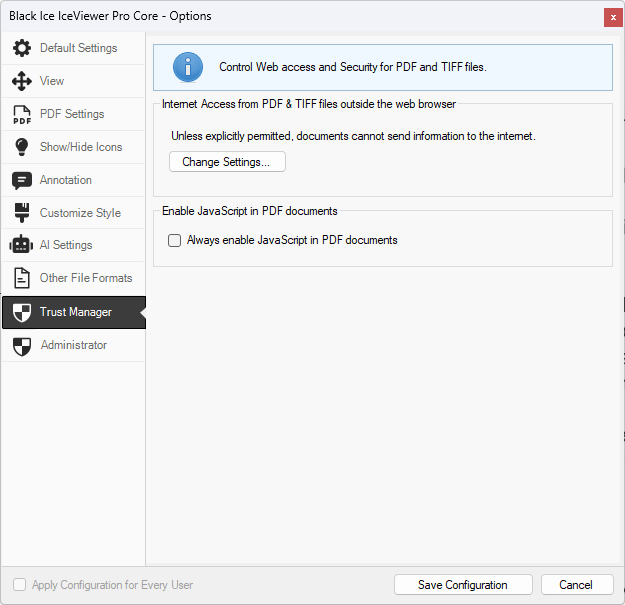Click the document Other File Formats icon
The width and height of the screenshot is (625, 605).
pos(22,278)
